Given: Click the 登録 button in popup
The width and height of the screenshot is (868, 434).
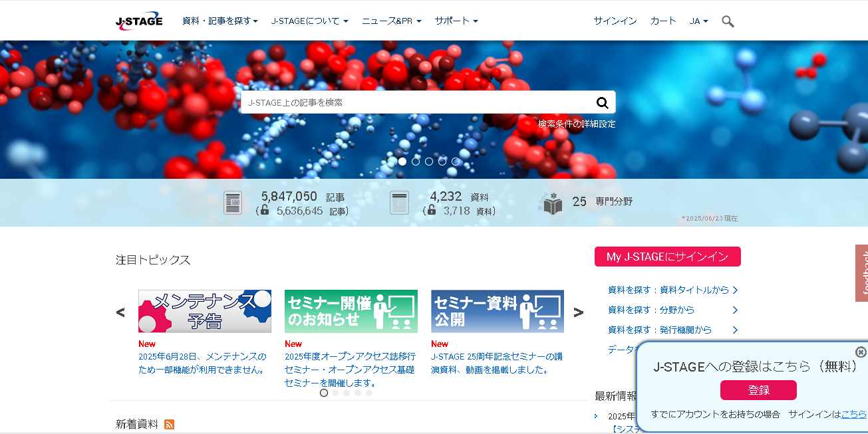Looking at the screenshot, I should click(x=758, y=390).
